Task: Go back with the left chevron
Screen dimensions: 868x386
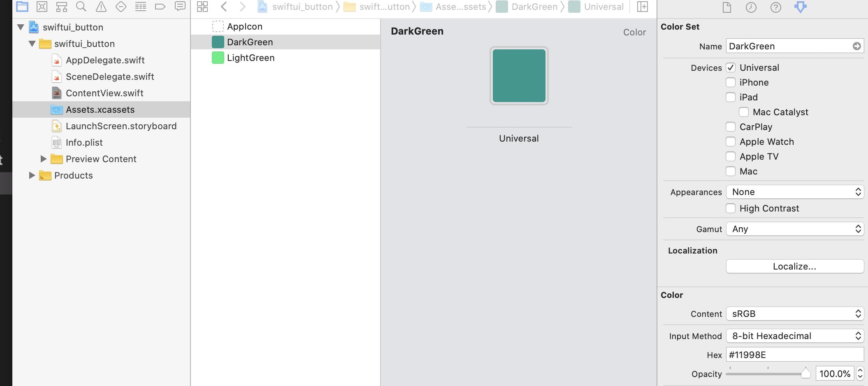Action: coord(224,7)
